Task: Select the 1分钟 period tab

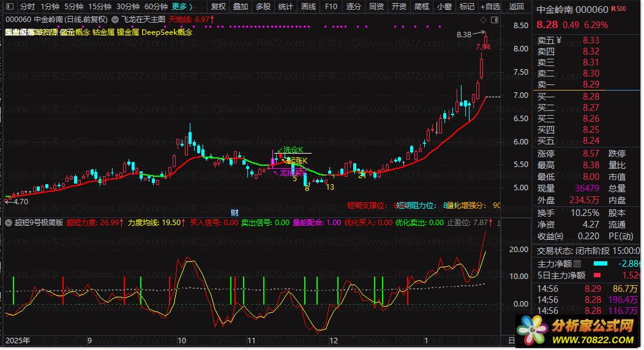Action: [50, 7]
